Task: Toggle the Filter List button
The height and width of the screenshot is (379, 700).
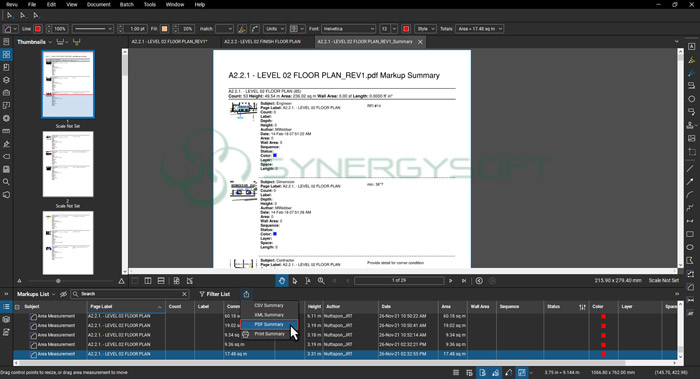Action: (215, 294)
